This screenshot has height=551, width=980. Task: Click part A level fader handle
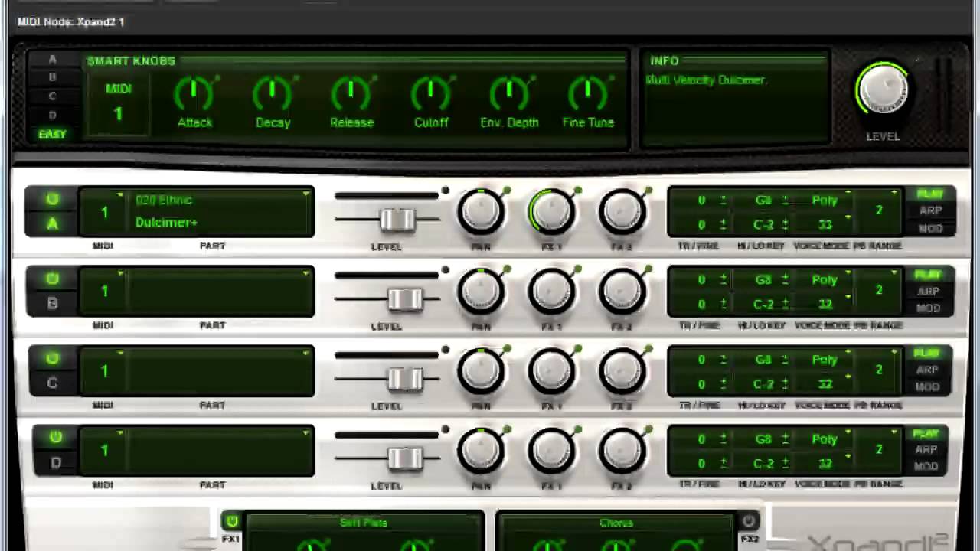coord(397,220)
